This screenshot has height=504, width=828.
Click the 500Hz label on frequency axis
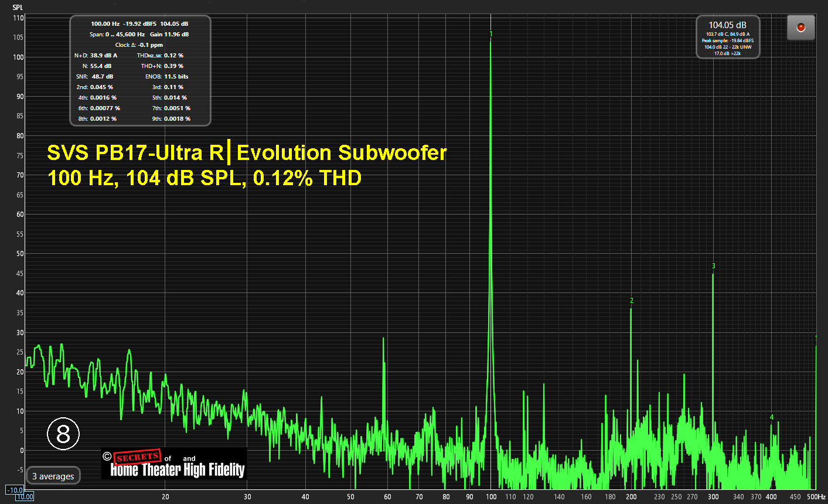click(x=816, y=497)
